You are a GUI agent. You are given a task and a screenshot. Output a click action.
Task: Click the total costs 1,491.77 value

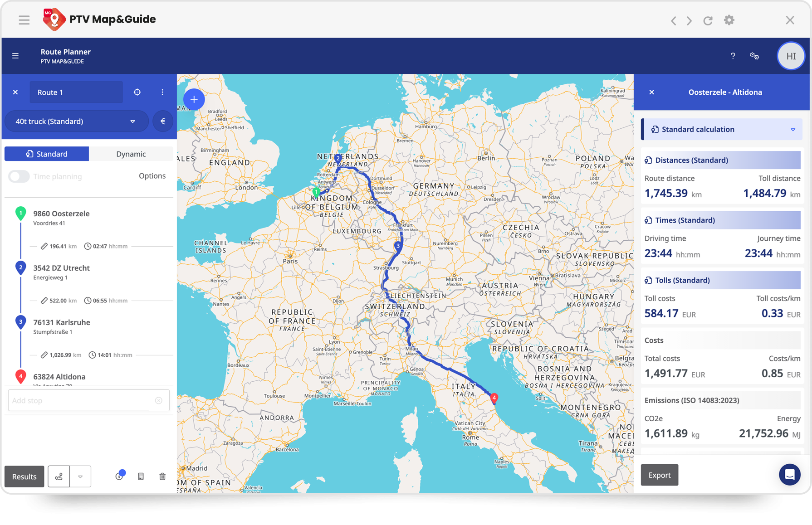[x=666, y=374]
